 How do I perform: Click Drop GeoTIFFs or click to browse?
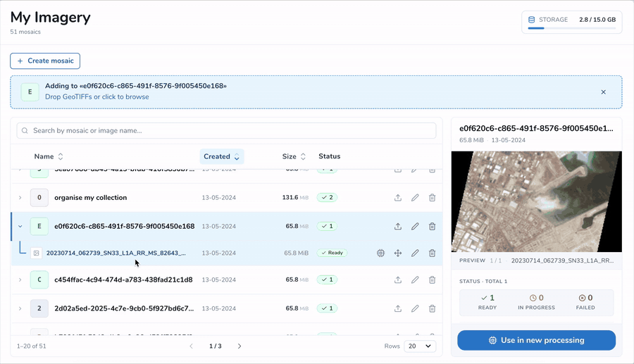pos(97,97)
